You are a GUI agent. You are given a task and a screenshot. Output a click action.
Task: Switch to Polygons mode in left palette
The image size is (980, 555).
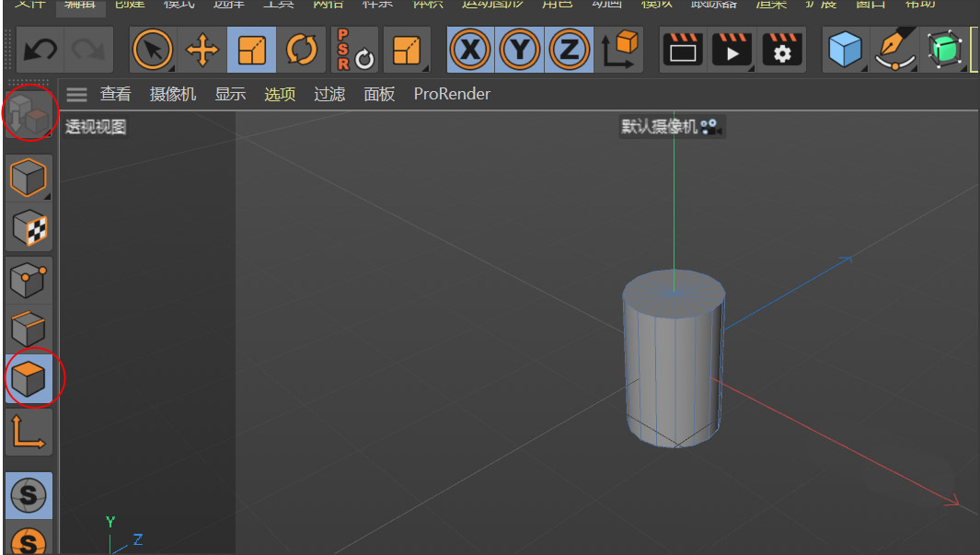29,378
